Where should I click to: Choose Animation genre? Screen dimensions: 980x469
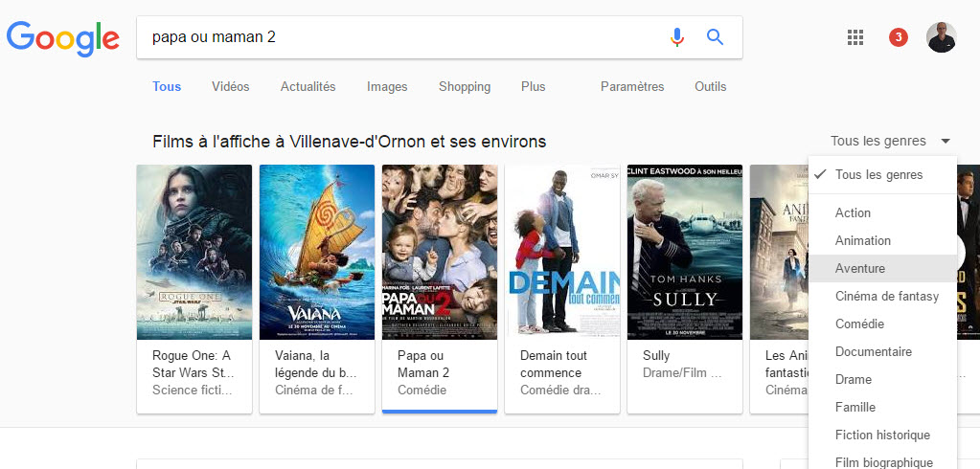(x=882, y=240)
